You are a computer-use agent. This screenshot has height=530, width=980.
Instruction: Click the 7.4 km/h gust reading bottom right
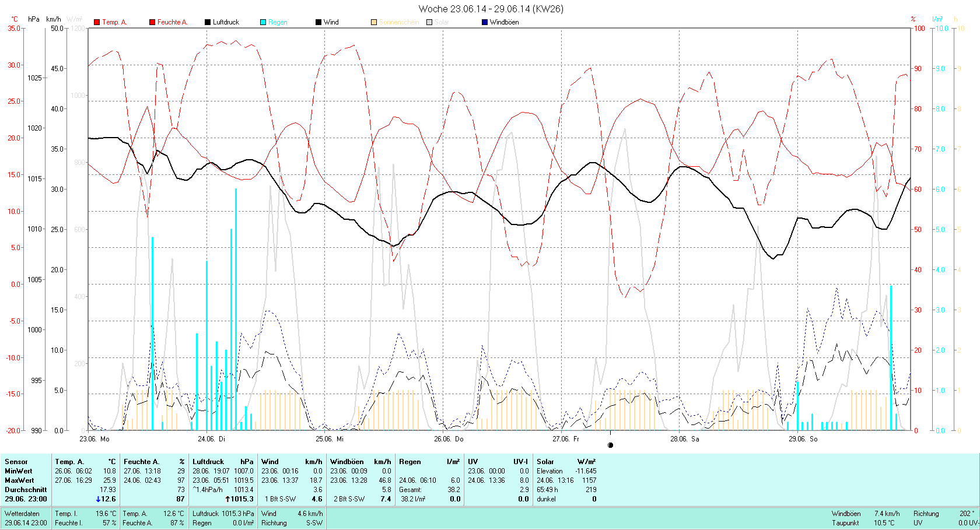887,514
